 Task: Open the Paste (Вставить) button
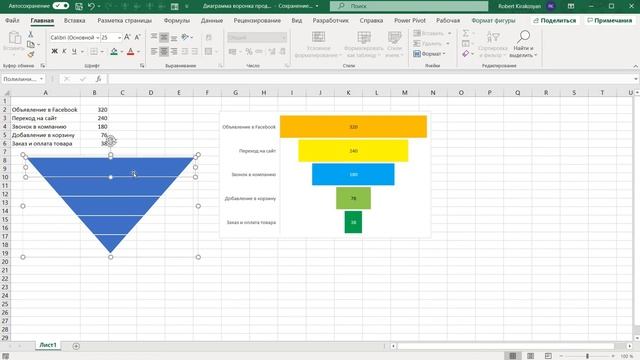[x=14, y=42]
